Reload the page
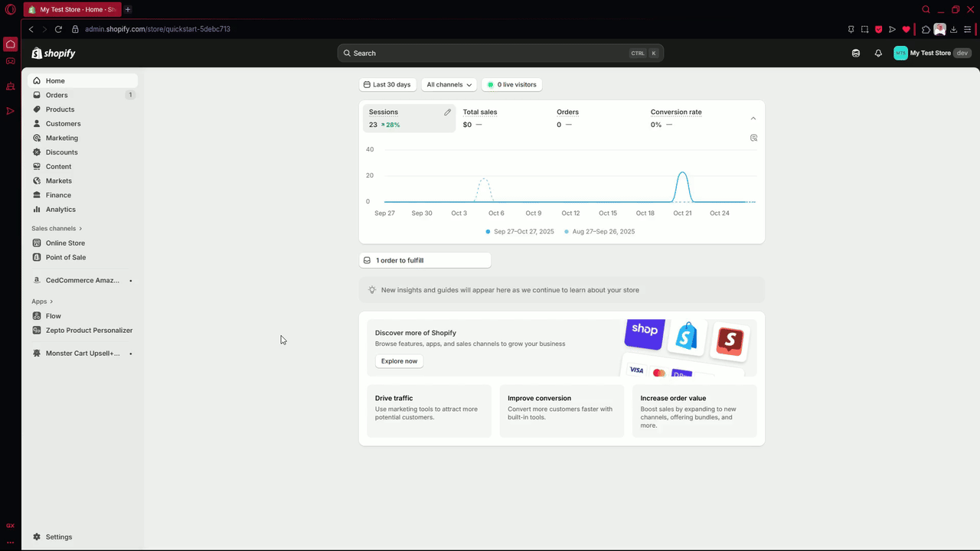 click(58, 29)
